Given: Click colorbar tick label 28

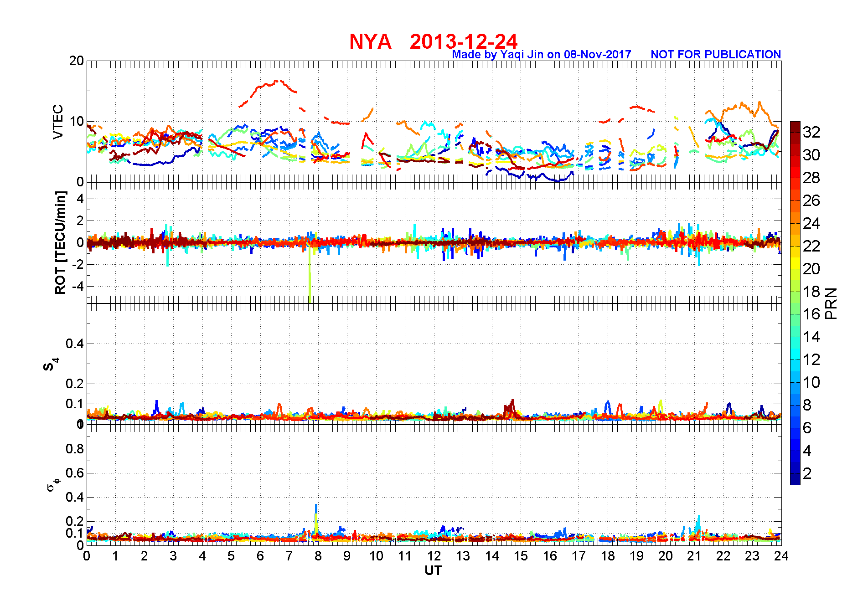Looking at the screenshot, I should point(811,178).
